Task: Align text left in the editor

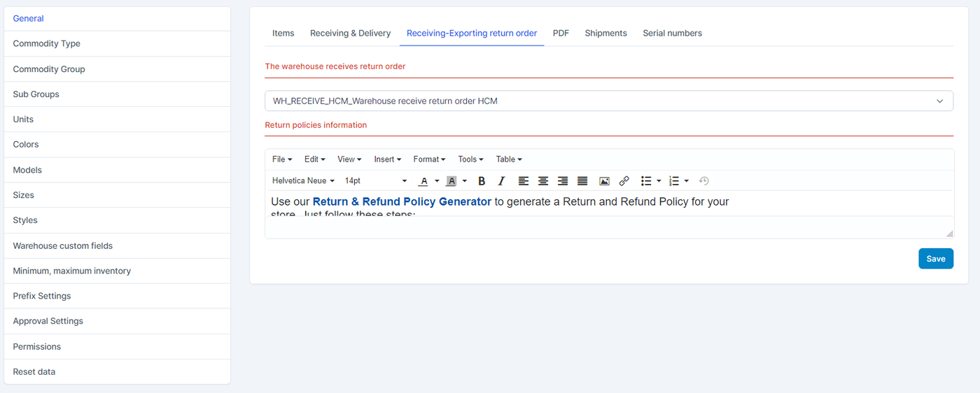Action: click(524, 181)
